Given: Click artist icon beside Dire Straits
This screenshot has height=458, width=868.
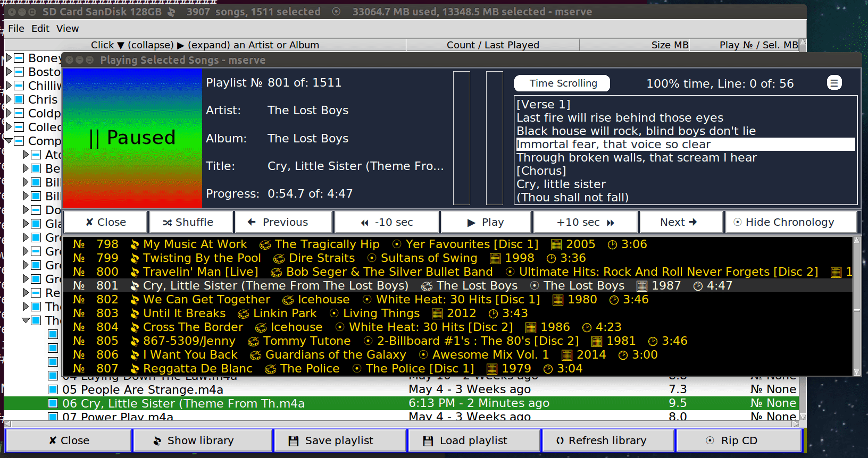Looking at the screenshot, I should coord(279,259).
